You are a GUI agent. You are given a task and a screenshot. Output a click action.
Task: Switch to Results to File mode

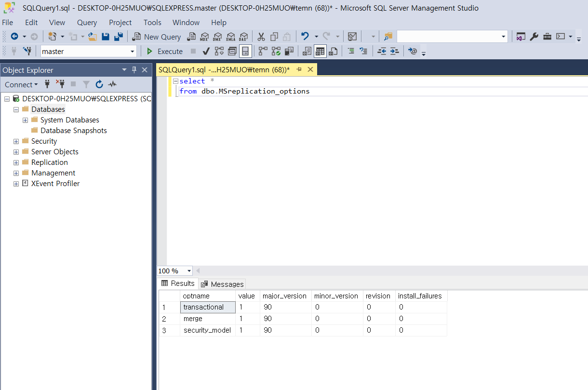tap(333, 51)
